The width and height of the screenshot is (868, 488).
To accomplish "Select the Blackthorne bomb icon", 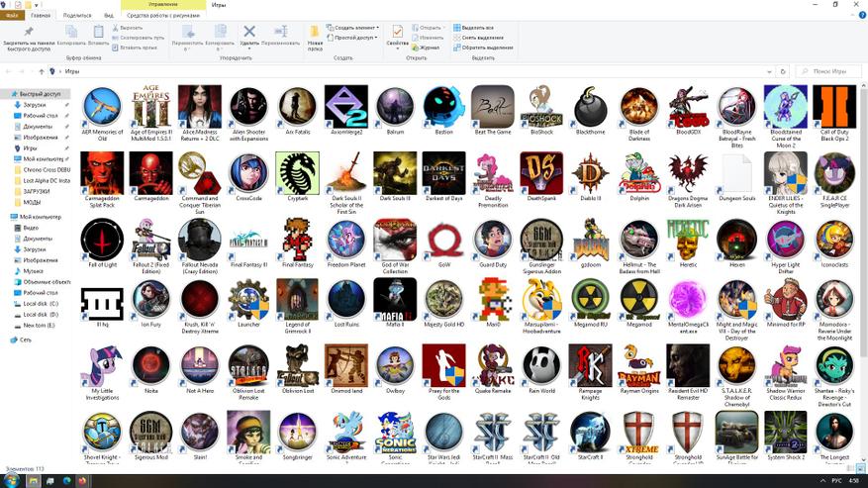I will [x=591, y=106].
